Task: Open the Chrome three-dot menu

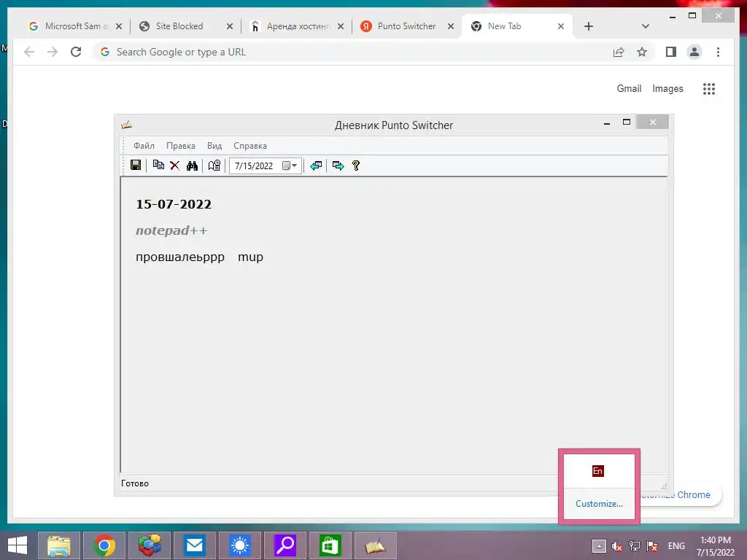Action: point(718,52)
